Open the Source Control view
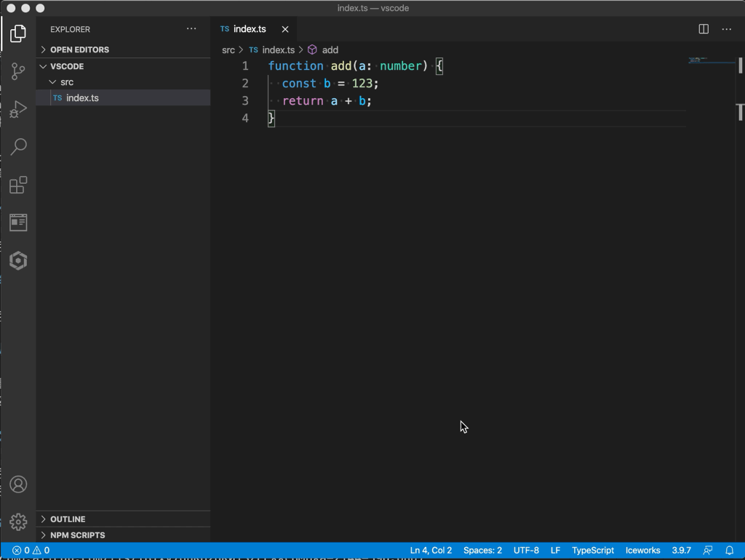Image resolution: width=745 pixels, height=560 pixels. (x=18, y=71)
